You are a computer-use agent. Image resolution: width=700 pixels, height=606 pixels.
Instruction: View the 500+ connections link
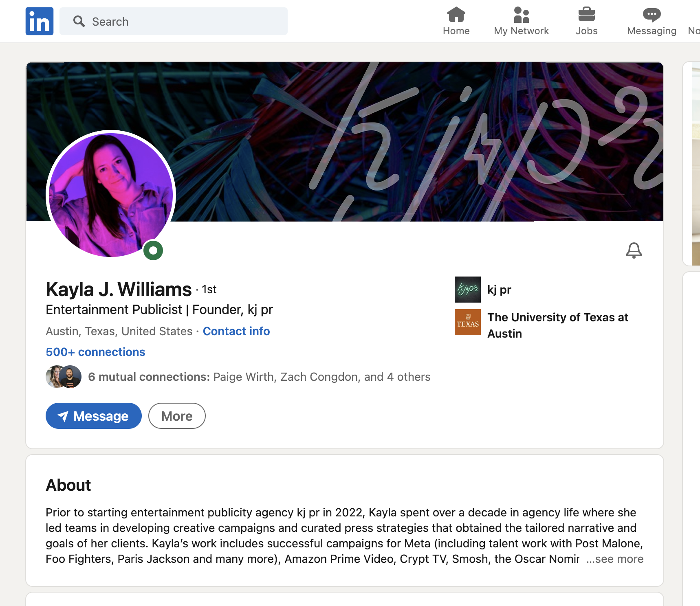(x=95, y=352)
